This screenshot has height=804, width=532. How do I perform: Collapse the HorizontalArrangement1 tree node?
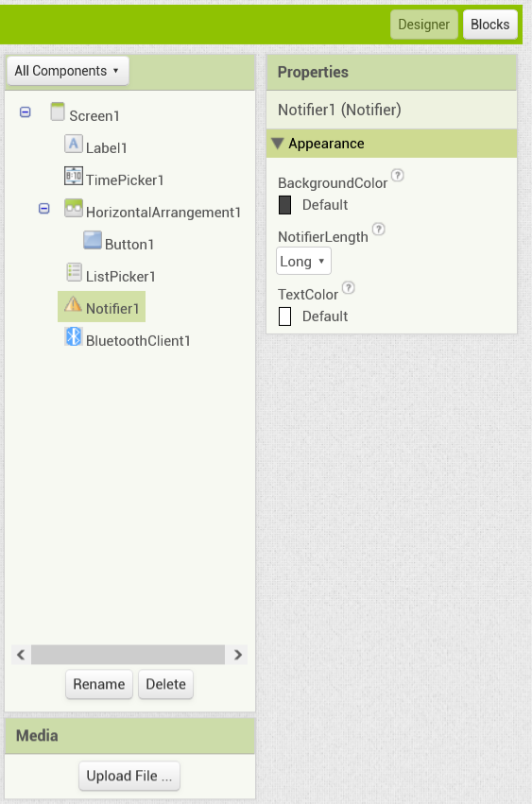(44, 208)
